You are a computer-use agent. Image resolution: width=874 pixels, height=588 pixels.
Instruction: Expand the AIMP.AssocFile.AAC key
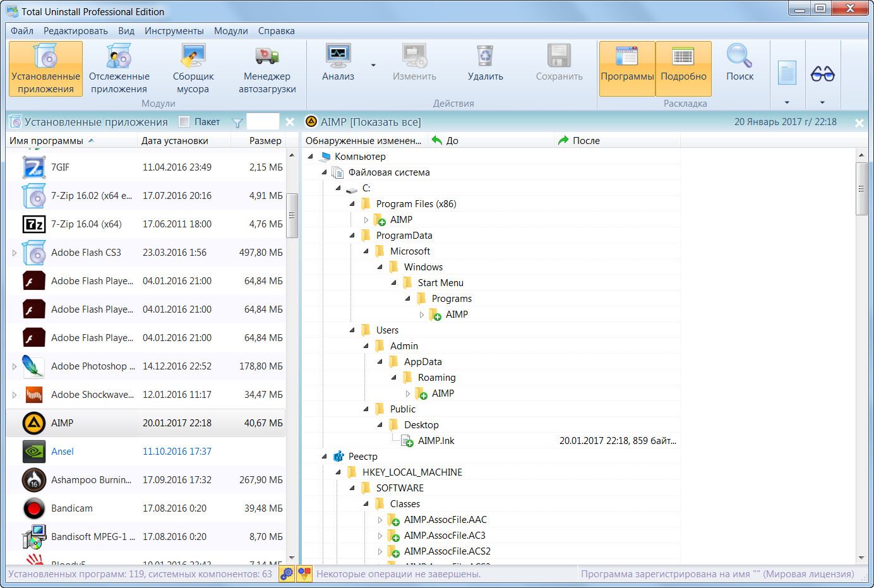[380, 520]
